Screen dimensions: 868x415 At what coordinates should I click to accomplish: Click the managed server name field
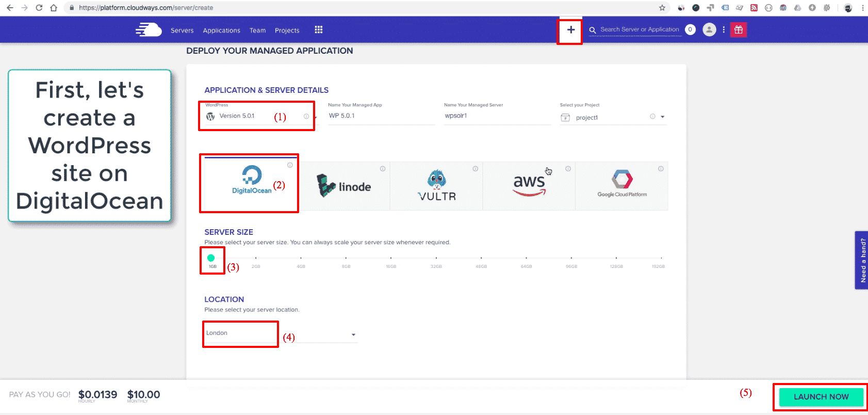pyautogui.click(x=498, y=116)
